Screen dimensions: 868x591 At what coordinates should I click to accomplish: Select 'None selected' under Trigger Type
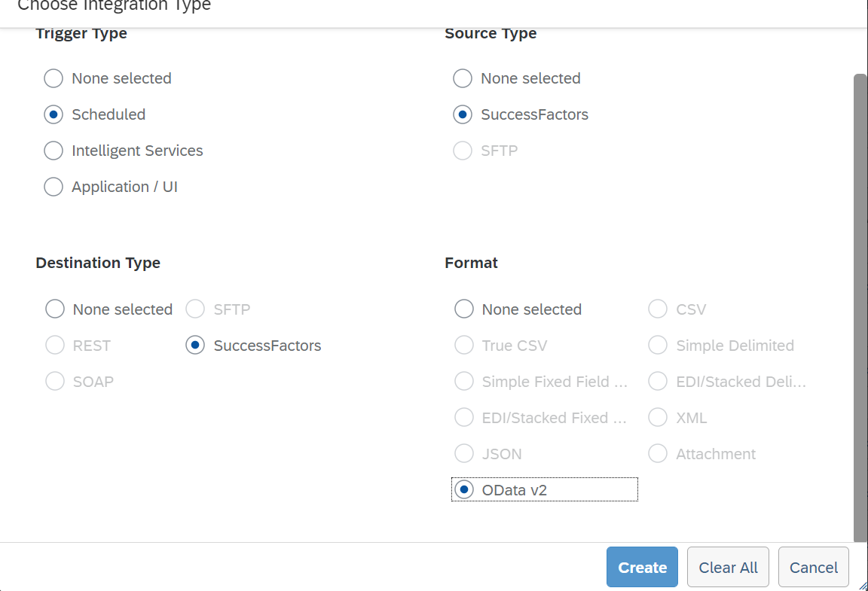[x=53, y=78]
